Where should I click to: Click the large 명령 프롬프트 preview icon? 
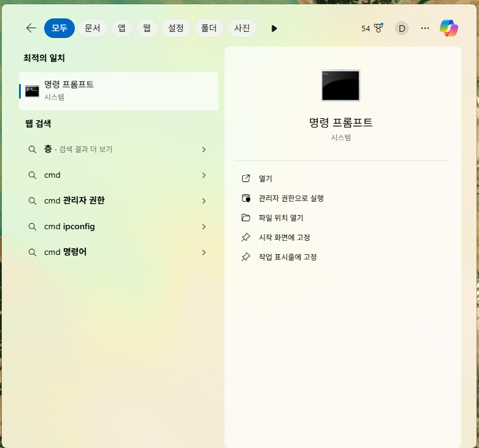tap(341, 85)
